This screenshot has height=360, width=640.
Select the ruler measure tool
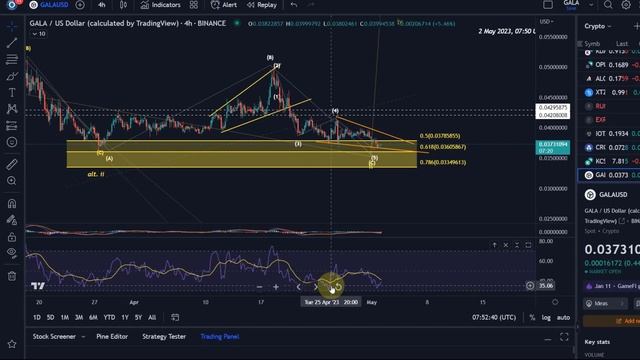tap(12, 164)
